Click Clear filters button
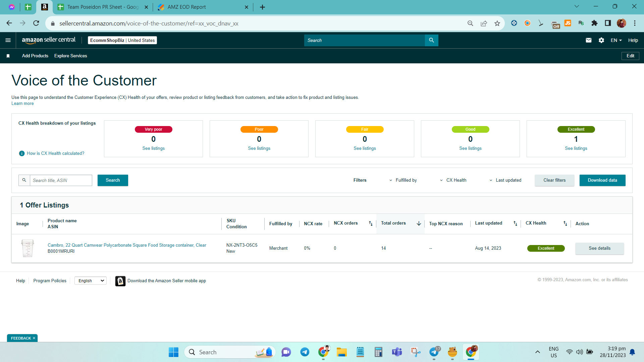Screen dimensions: 644x362 (x=554, y=180)
